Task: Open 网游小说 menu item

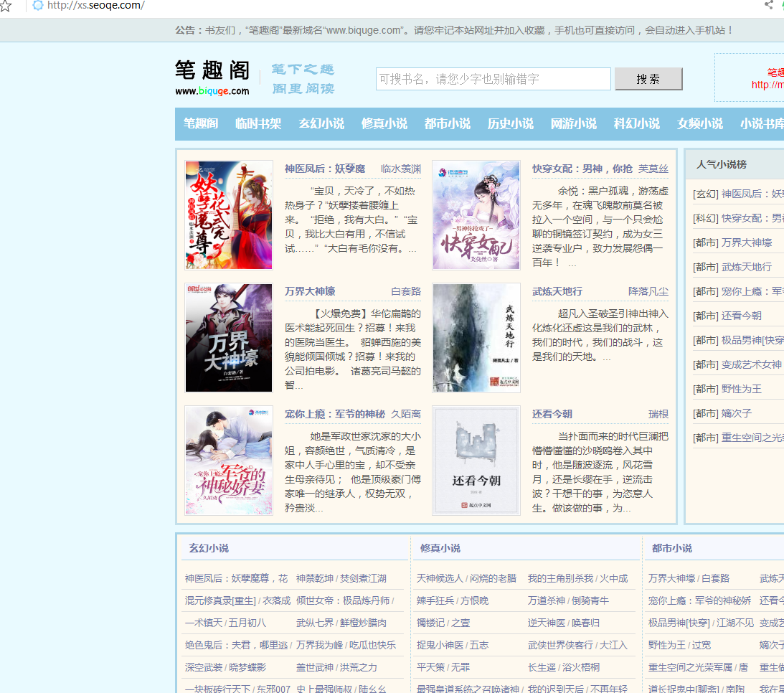Action: pyautogui.click(x=573, y=123)
